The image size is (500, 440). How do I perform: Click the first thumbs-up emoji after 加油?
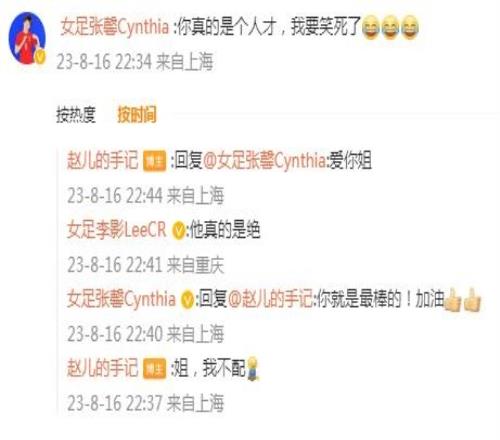(x=453, y=300)
